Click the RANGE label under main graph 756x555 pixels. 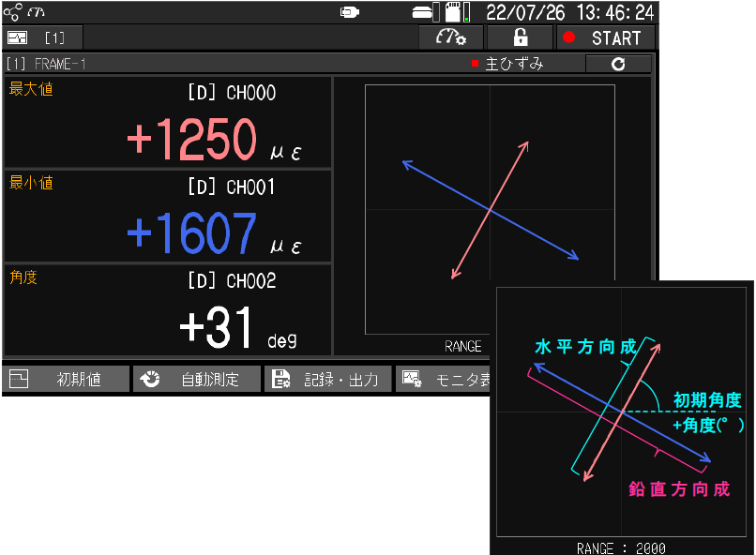pos(462,346)
